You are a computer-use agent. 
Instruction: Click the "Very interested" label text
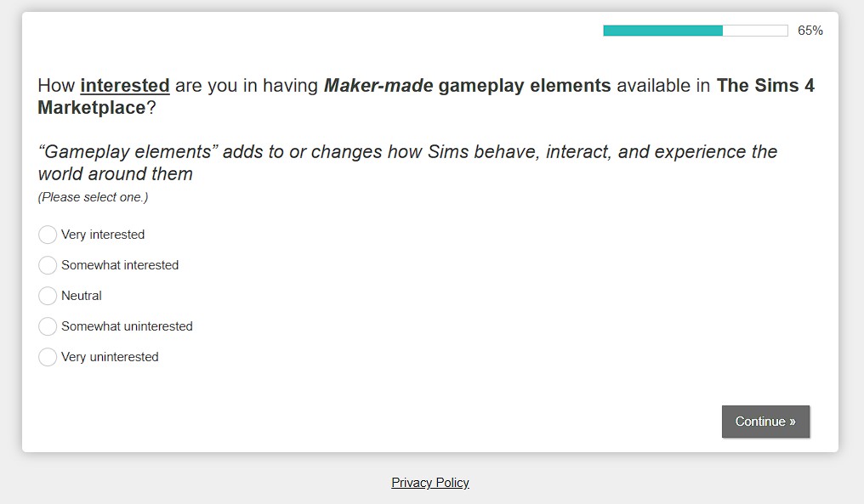coord(103,235)
